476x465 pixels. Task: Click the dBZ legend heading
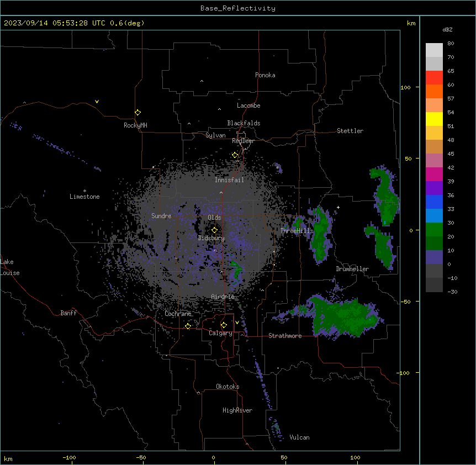pyautogui.click(x=447, y=30)
